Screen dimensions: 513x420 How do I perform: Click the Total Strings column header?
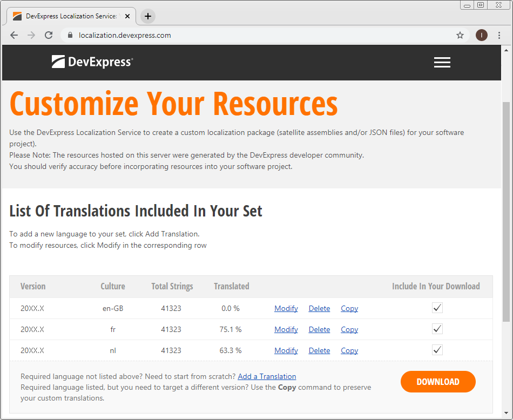[172, 287]
